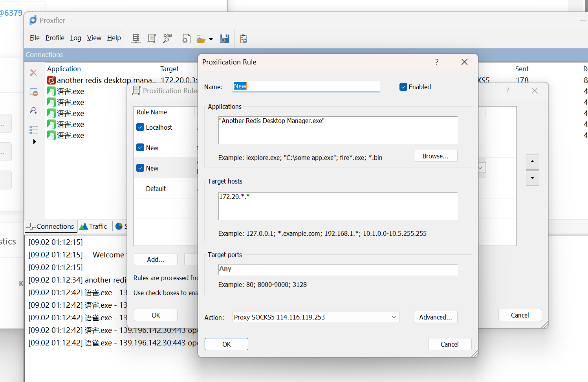Confirm the Proxification Rule with OK
The image size is (588, 382).
(226, 344)
